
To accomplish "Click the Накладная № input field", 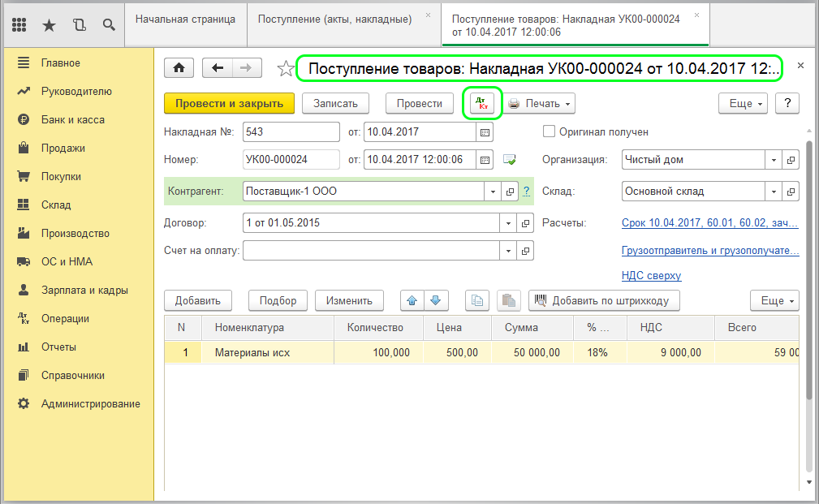I will 291,131.
